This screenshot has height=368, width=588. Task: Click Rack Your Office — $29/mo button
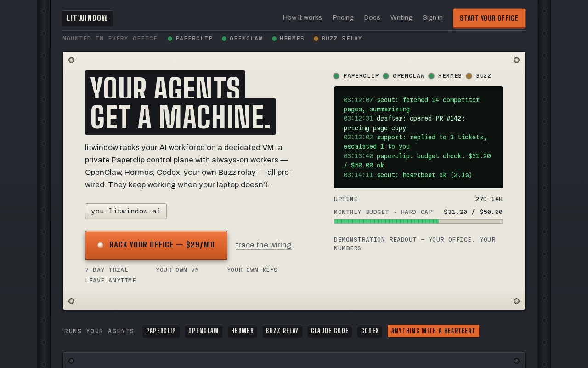tap(156, 245)
